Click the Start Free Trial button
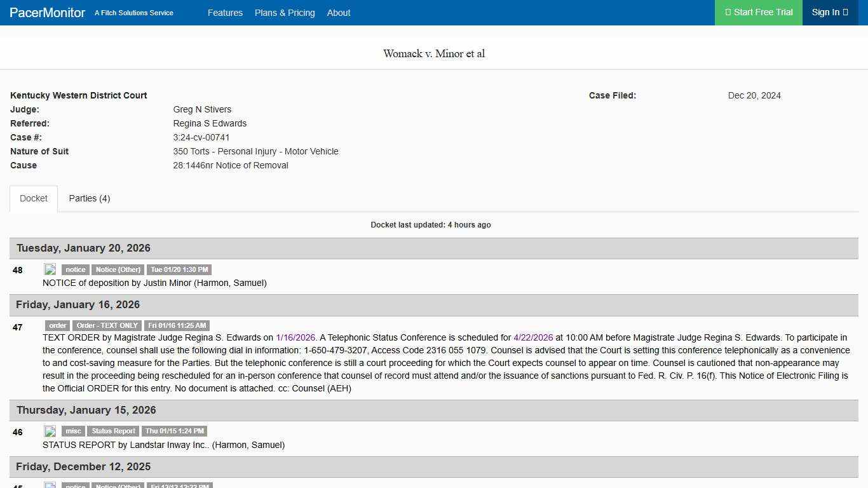Screen dimensions: 868x488 coord(758,12)
